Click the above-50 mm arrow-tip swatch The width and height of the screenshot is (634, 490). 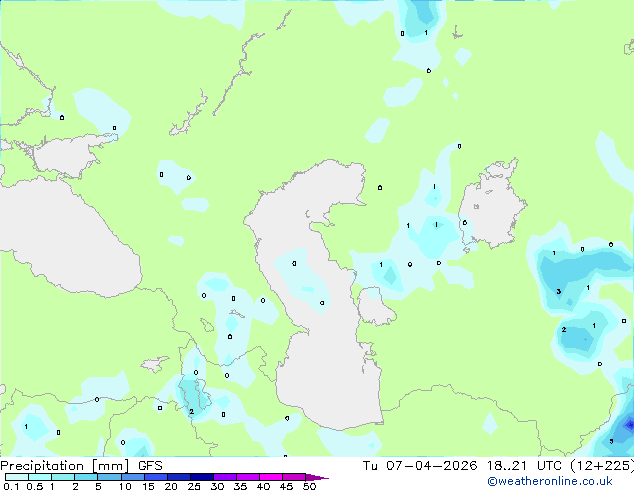pos(317,477)
